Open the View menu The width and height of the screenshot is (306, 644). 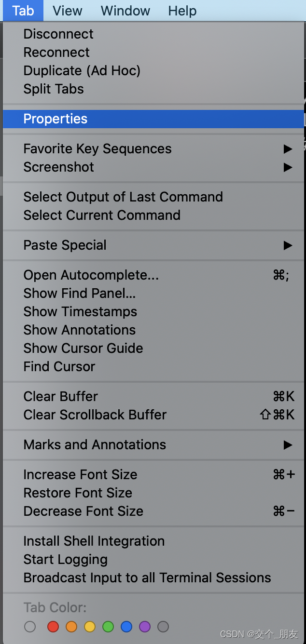[x=68, y=11]
